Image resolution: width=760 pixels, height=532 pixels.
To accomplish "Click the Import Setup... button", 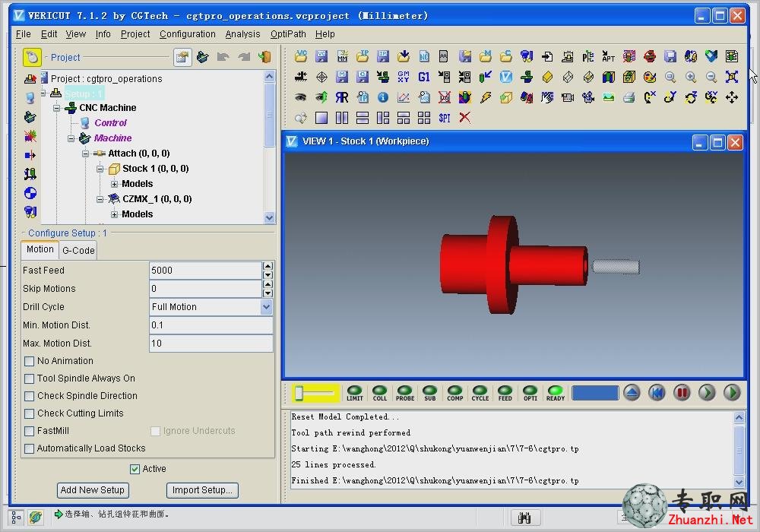I will tap(202, 490).
